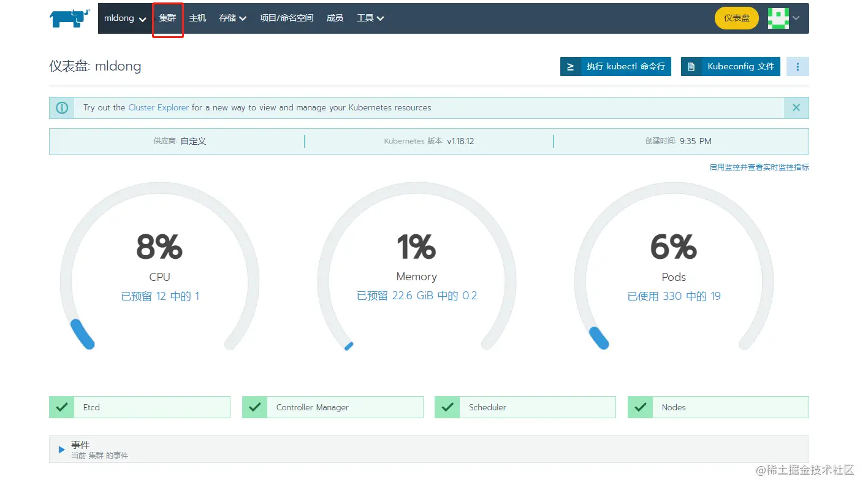The height and width of the screenshot is (490, 868).
Task: Click the 仪表盘: mldong page title
Action: click(x=95, y=66)
